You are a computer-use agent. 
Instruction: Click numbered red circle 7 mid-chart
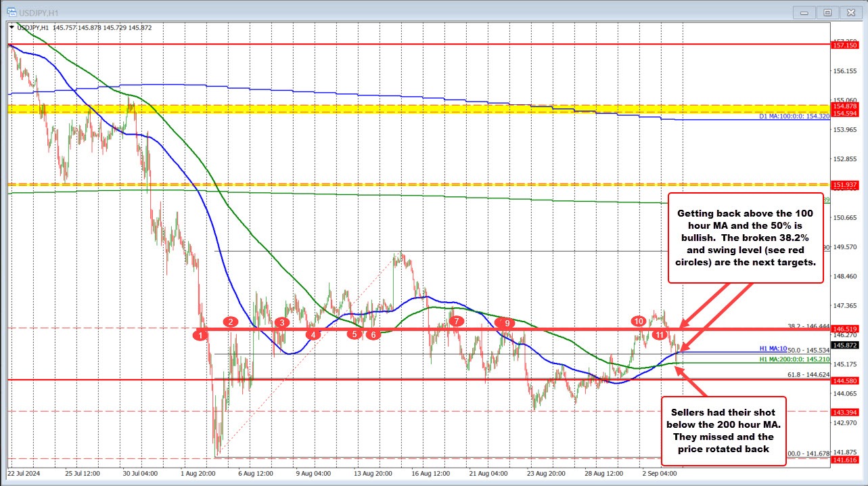pos(456,322)
